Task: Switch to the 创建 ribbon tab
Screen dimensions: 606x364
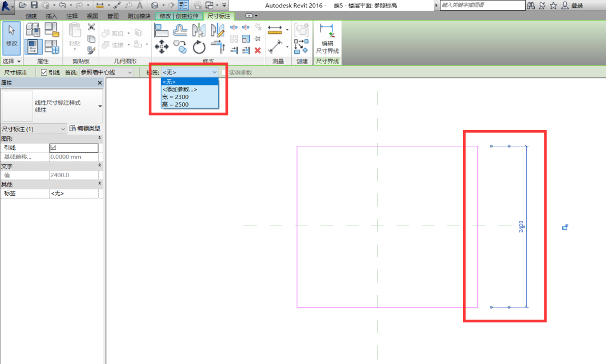Action: (31, 16)
